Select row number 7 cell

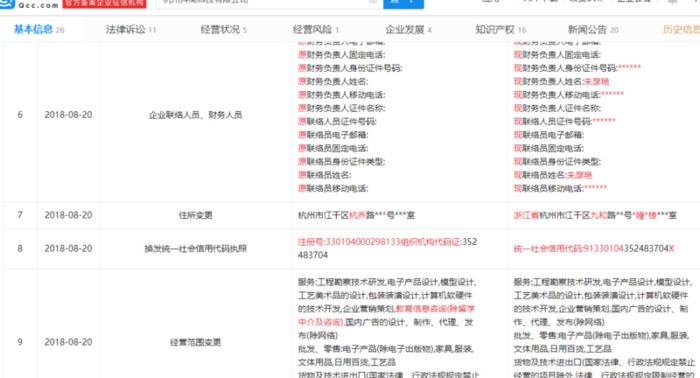pyautogui.click(x=20, y=215)
